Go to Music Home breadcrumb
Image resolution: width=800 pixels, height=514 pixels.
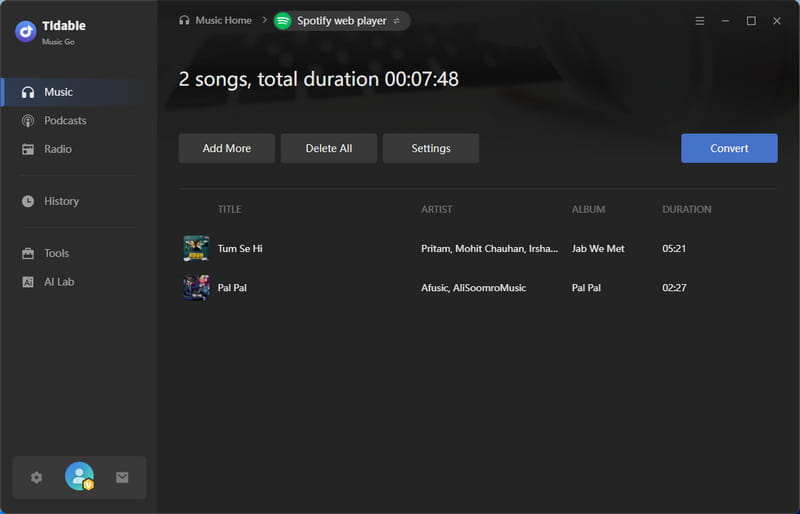coord(223,20)
